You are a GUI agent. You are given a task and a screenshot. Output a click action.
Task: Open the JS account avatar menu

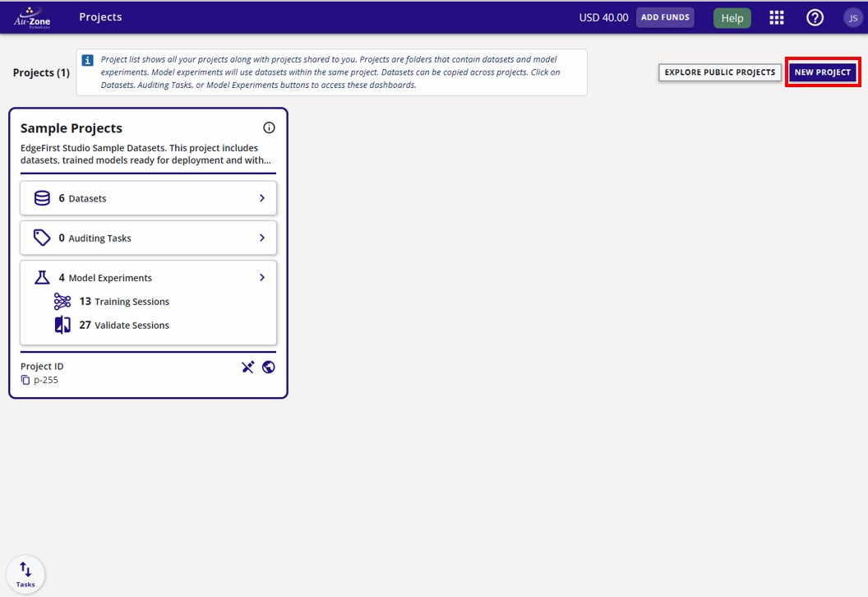(852, 17)
